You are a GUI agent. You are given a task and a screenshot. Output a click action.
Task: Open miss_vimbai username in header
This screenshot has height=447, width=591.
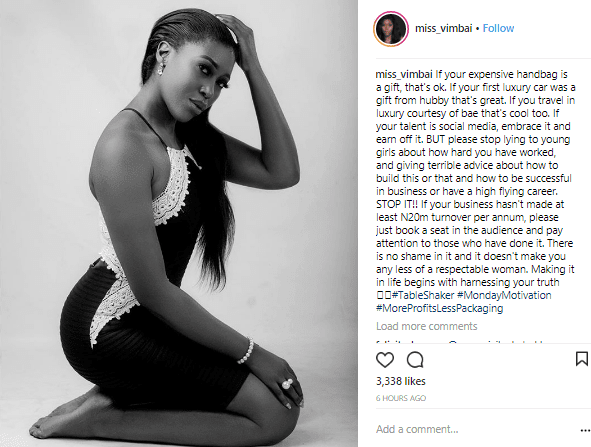[x=443, y=28]
